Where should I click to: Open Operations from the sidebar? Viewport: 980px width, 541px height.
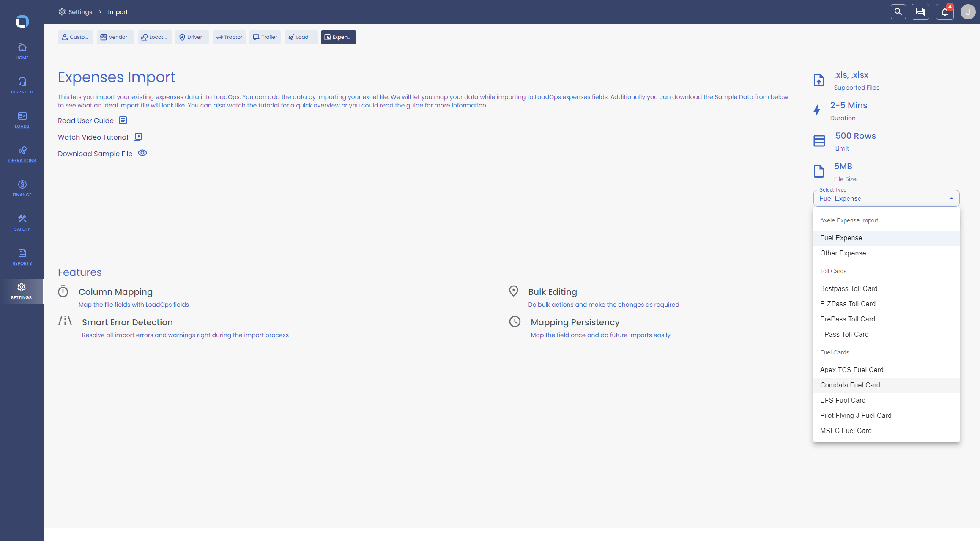coord(22,154)
